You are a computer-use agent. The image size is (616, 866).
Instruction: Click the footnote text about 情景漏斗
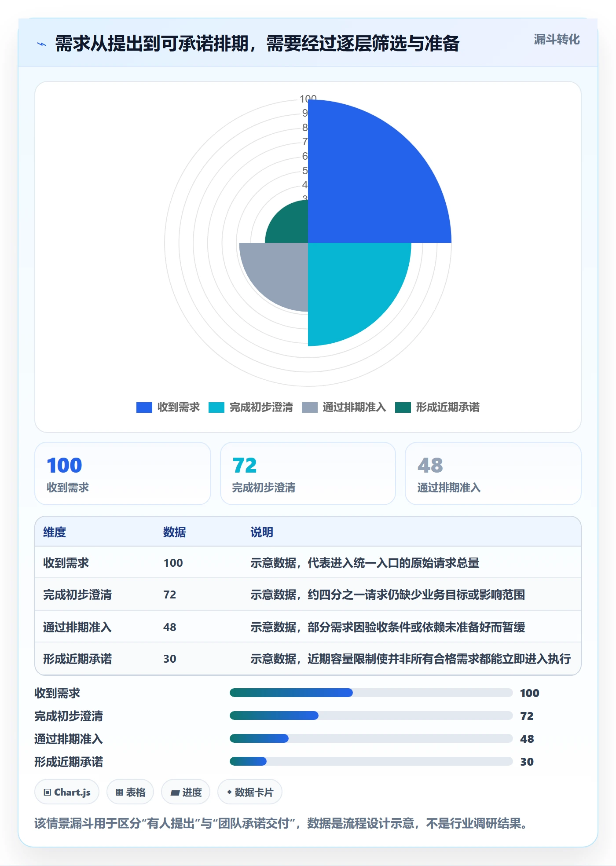(281, 823)
